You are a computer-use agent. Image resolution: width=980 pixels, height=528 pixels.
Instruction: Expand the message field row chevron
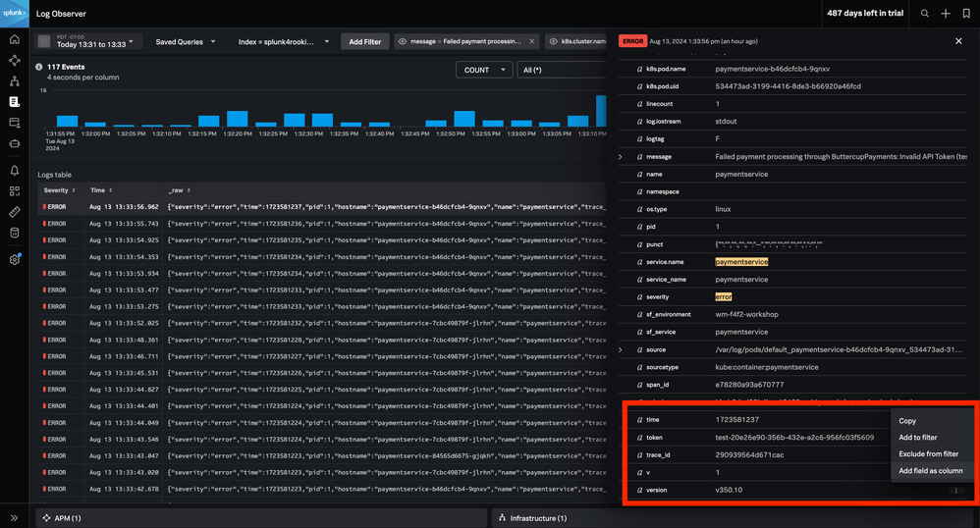click(620, 157)
